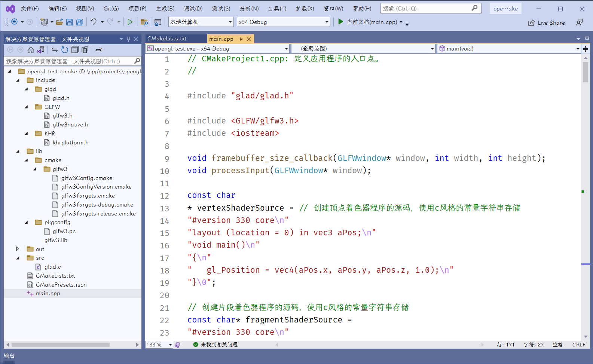Open the 133 % zoom level dropdown

(x=170, y=345)
